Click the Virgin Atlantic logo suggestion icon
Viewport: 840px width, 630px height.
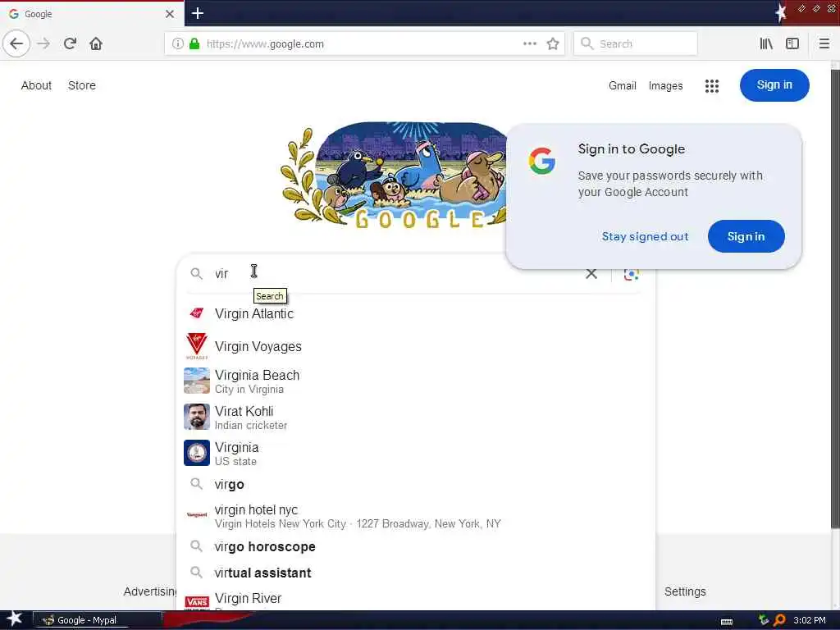click(x=197, y=313)
